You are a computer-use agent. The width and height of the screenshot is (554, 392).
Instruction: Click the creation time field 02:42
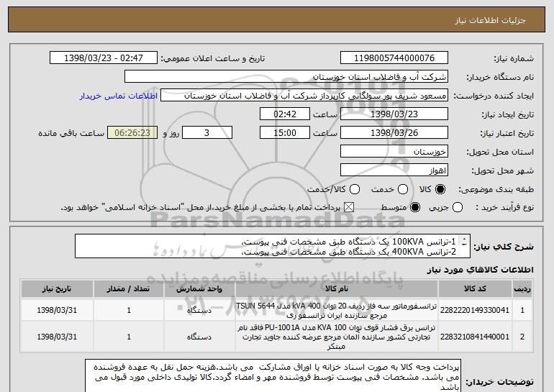pos(285,114)
